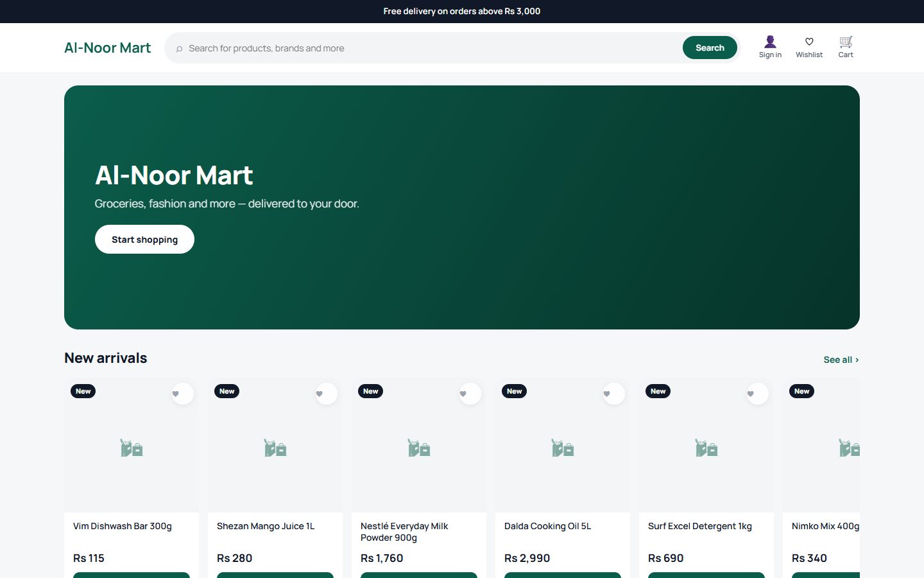Click the free delivery announcement text

462,11
